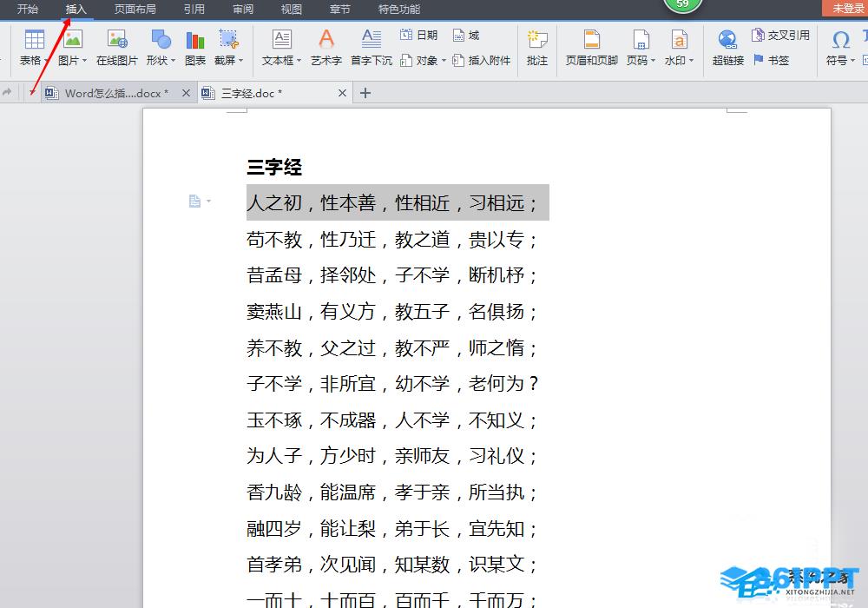Click 插入附件 insert attachment
The height and width of the screenshot is (608, 868).
[x=481, y=60]
